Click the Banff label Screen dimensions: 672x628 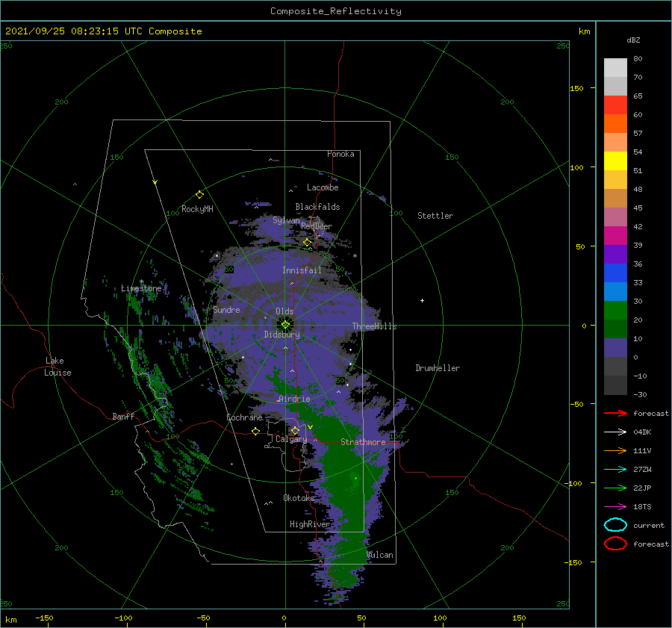pyautogui.click(x=123, y=416)
